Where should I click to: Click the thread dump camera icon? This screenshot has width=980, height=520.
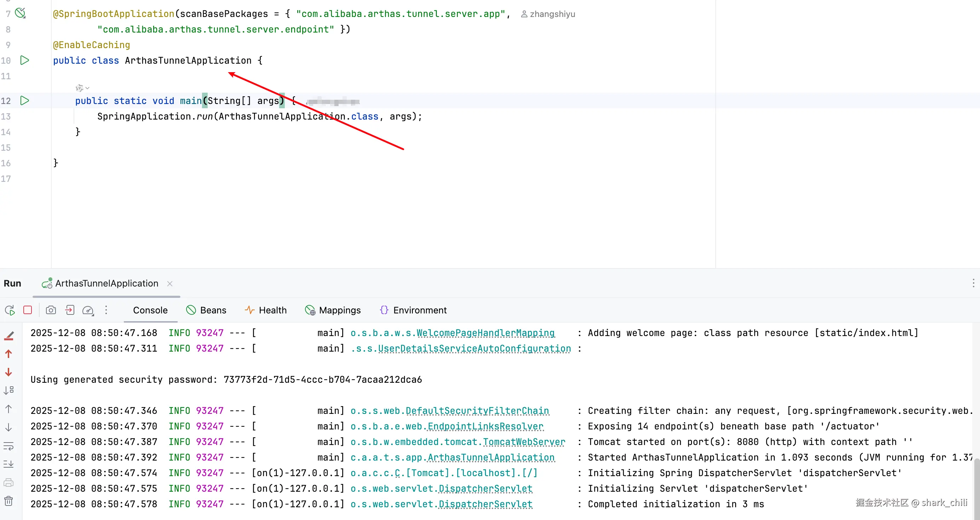pyautogui.click(x=51, y=310)
